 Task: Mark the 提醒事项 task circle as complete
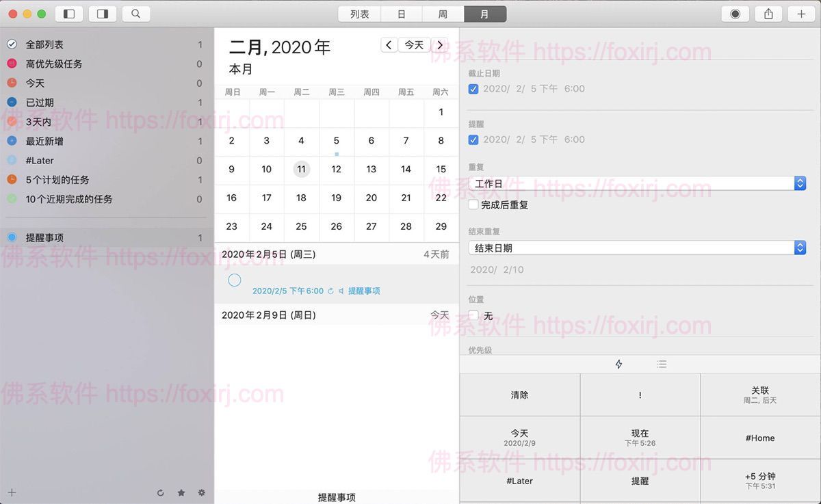pyautogui.click(x=235, y=280)
